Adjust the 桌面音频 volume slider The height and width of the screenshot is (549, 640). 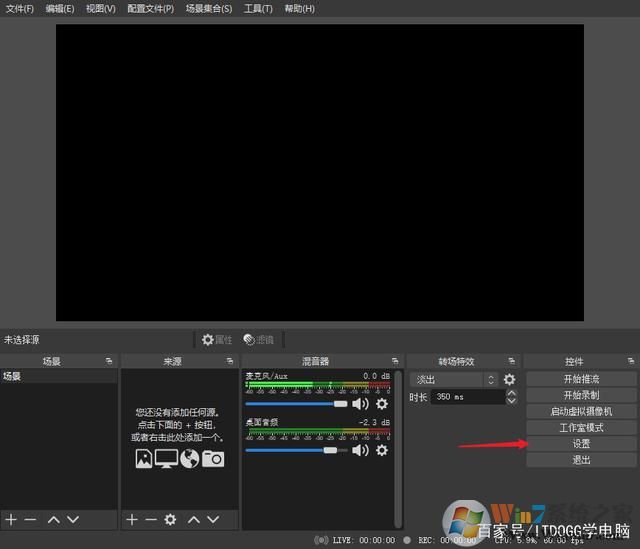(x=296, y=450)
